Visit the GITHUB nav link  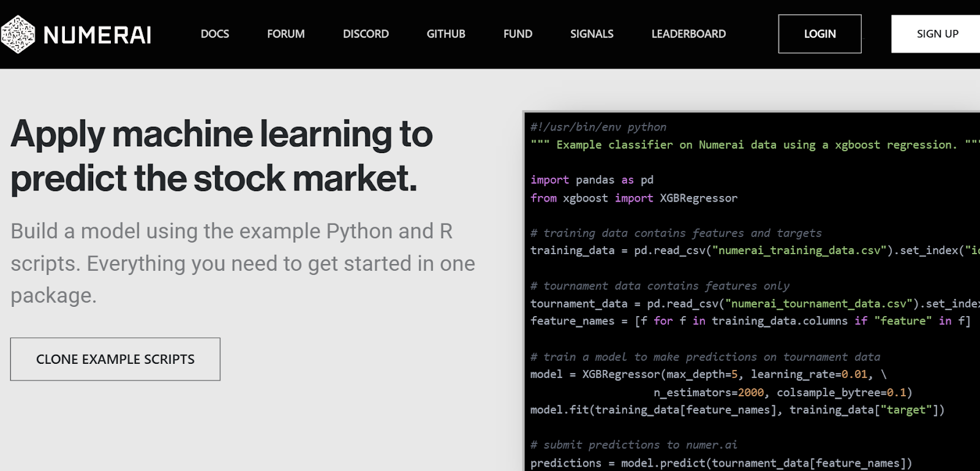pyautogui.click(x=446, y=34)
